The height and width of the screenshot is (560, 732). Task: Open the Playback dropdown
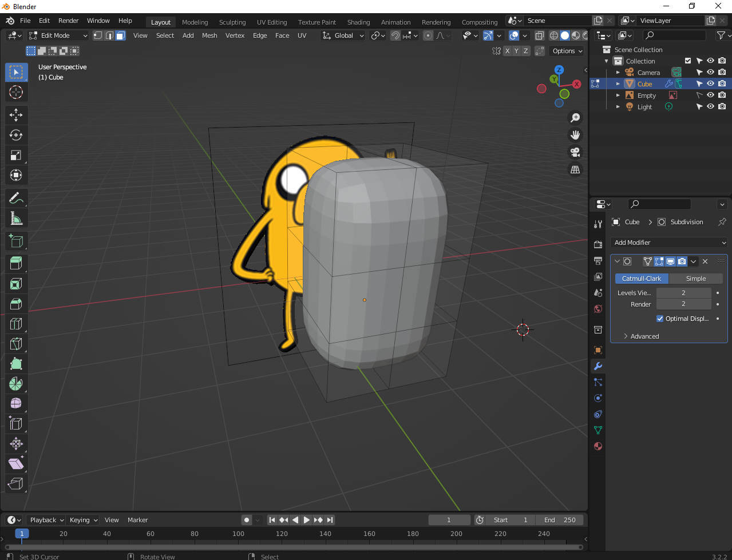point(46,520)
